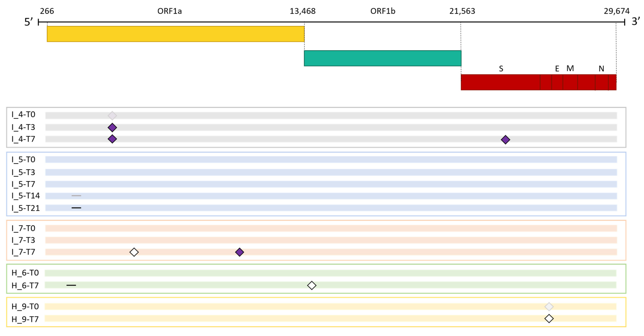Click the N gene label
This screenshot has width=644, height=336.
pyautogui.click(x=601, y=69)
